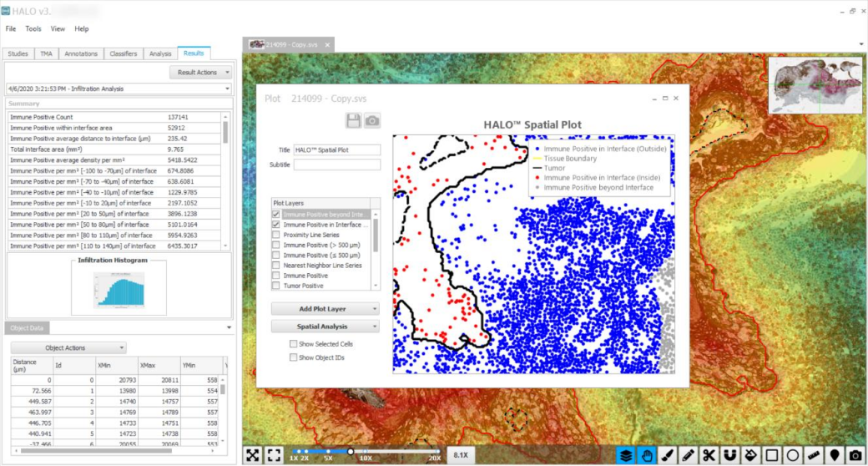Open the Spatial Analysis dropdown
The image size is (868, 466).
pos(325,327)
